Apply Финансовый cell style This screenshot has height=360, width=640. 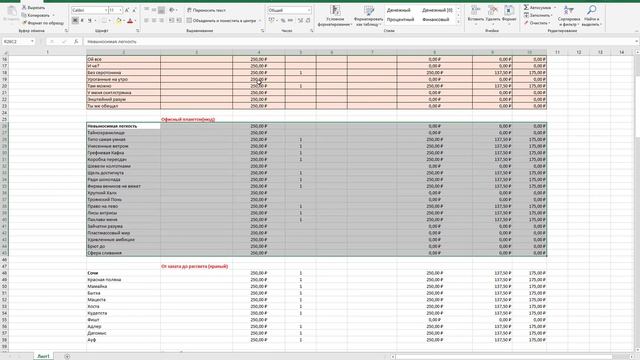point(436,19)
